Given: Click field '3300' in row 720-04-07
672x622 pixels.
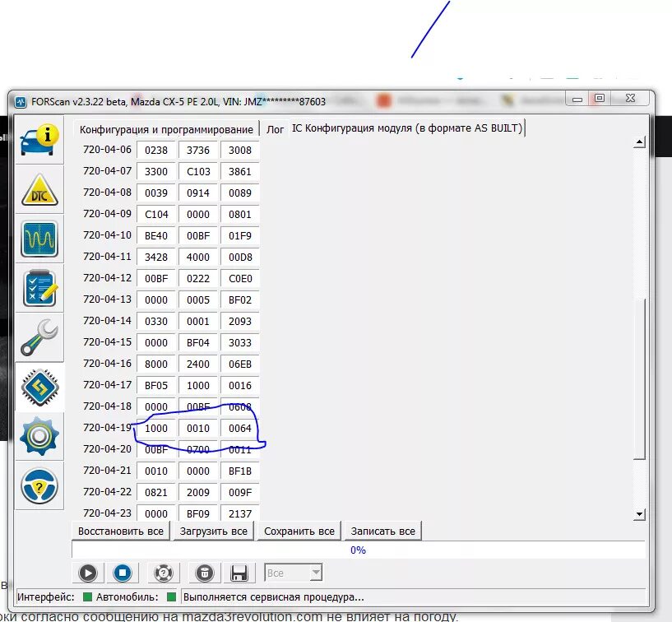Looking at the screenshot, I should tap(156, 171).
